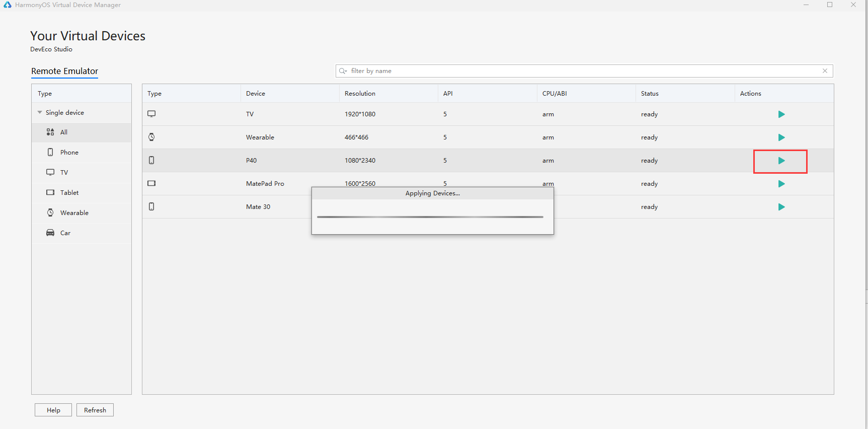
Task: Close the Virtual Device Manager window
Action: click(x=853, y=5)
